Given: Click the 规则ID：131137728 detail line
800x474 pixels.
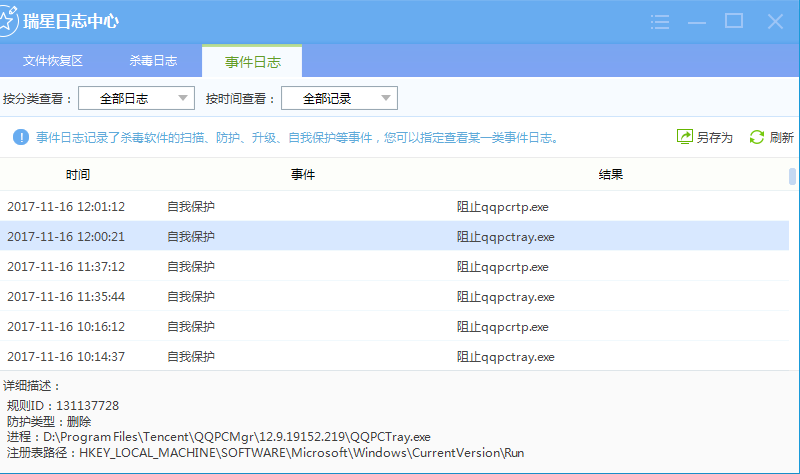Looking at the screenshot, I should [x=63, y=406].
